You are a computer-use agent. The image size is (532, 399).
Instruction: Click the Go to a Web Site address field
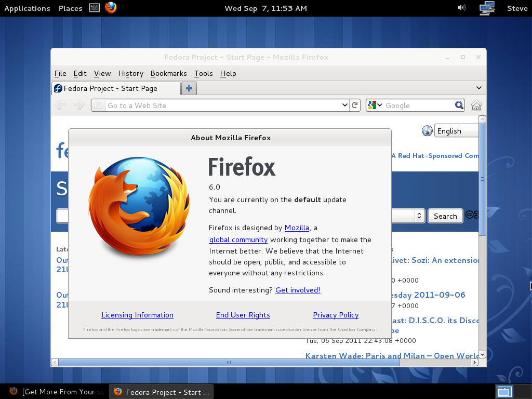tap(222, 105)
